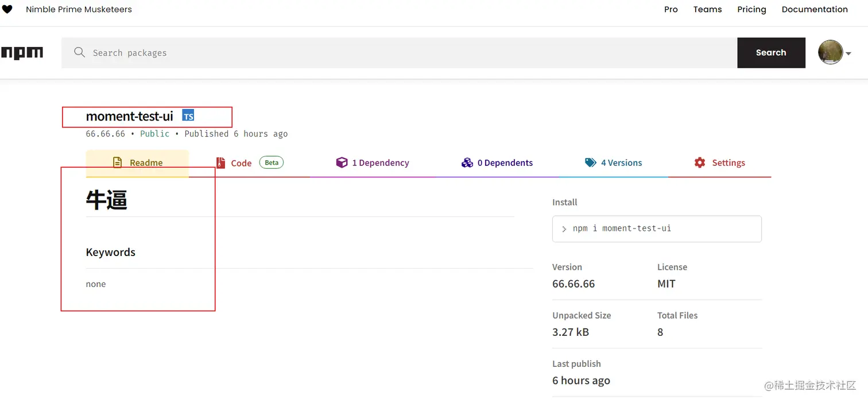Click the Dependency cube icon
This screenshot has height=403, width=868.
[x=342, y=162]
